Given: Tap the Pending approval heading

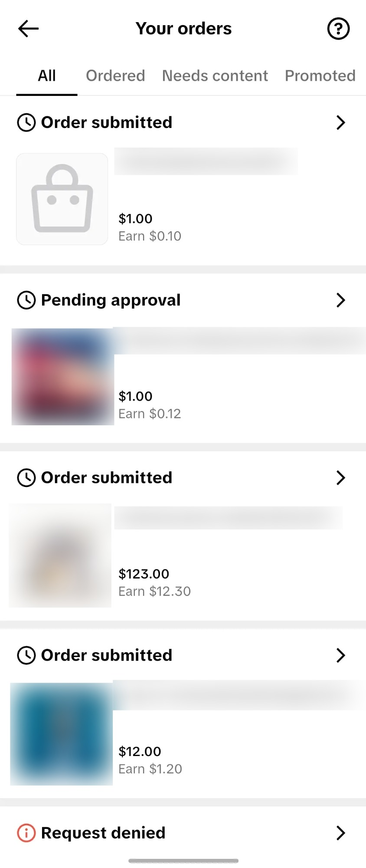Looking at the screenshot, I should (111, 300).
